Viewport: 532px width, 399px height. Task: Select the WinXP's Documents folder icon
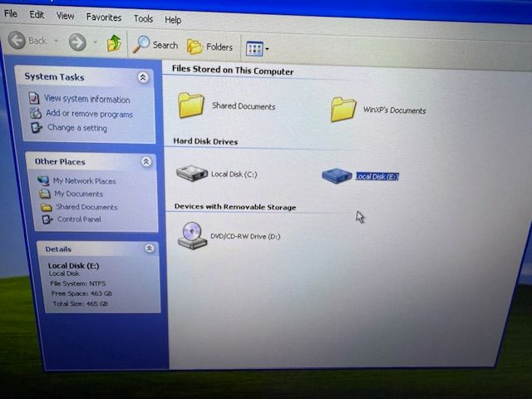coord(343,109)
